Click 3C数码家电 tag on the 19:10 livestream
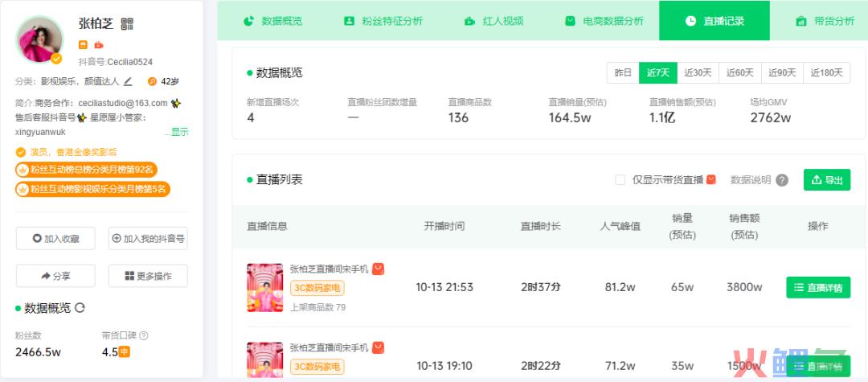 317,367
